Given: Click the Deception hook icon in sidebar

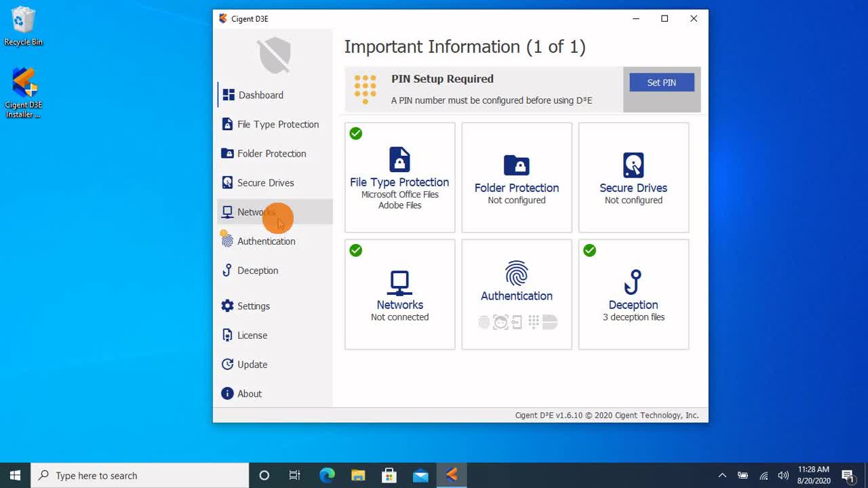Looking at the screenshot, I should coord(227,270).
